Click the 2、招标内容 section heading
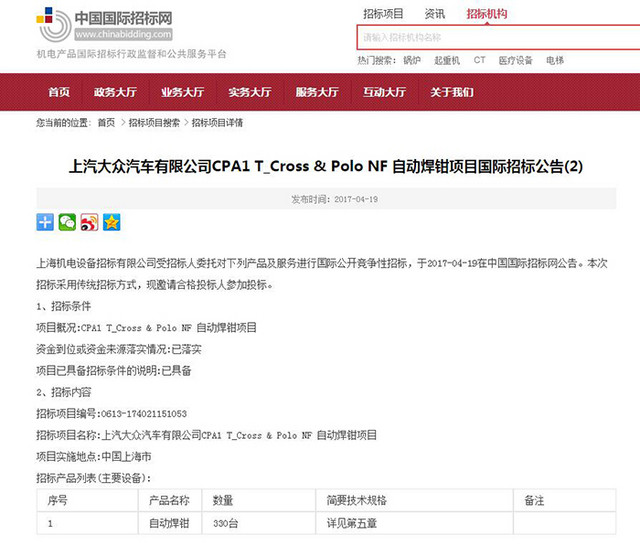 pyautogui.click(x=64, y=392)
